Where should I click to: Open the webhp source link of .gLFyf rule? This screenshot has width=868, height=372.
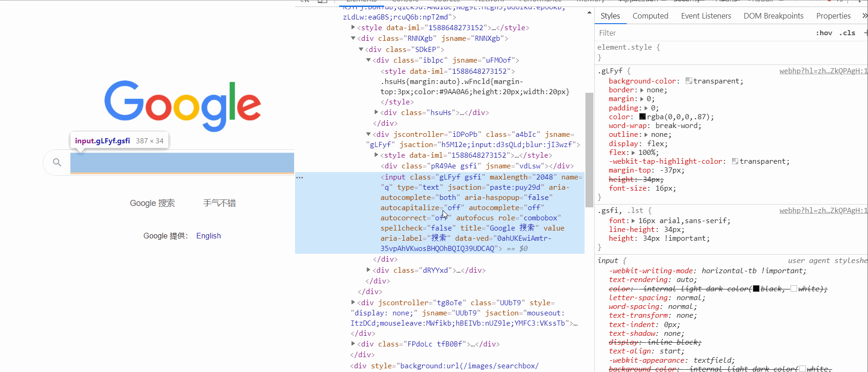click(x=823, y=71)
